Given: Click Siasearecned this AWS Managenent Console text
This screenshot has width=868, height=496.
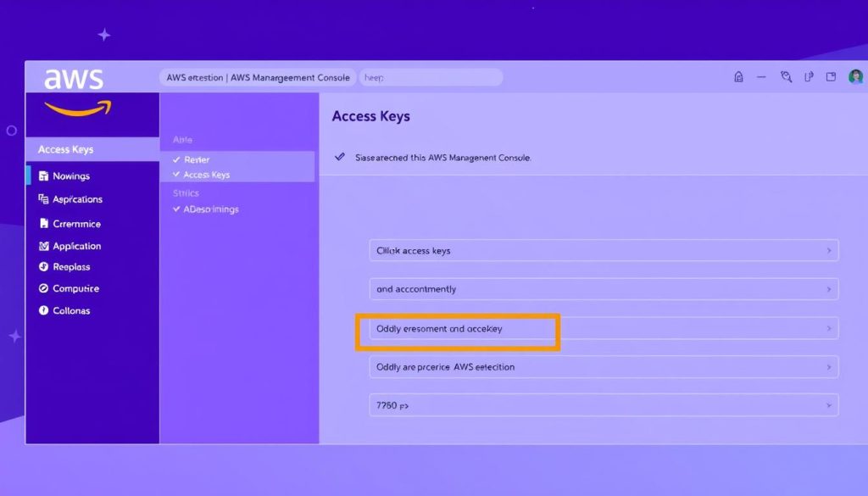Looking at the screenshot, I should 442,158.
